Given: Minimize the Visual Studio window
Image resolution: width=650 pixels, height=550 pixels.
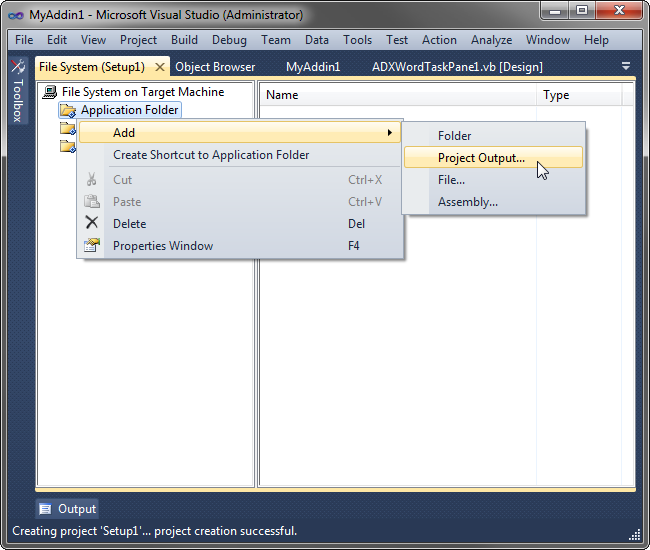Looking at the screenshot, I should click(x=555, y=11).
